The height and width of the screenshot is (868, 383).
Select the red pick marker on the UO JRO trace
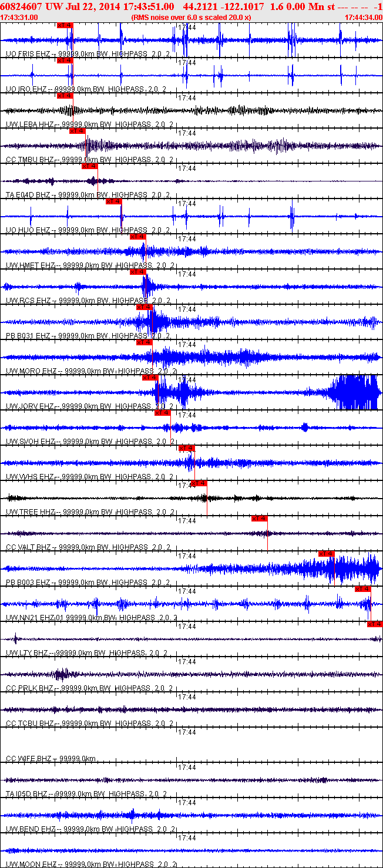coord(65,60)
